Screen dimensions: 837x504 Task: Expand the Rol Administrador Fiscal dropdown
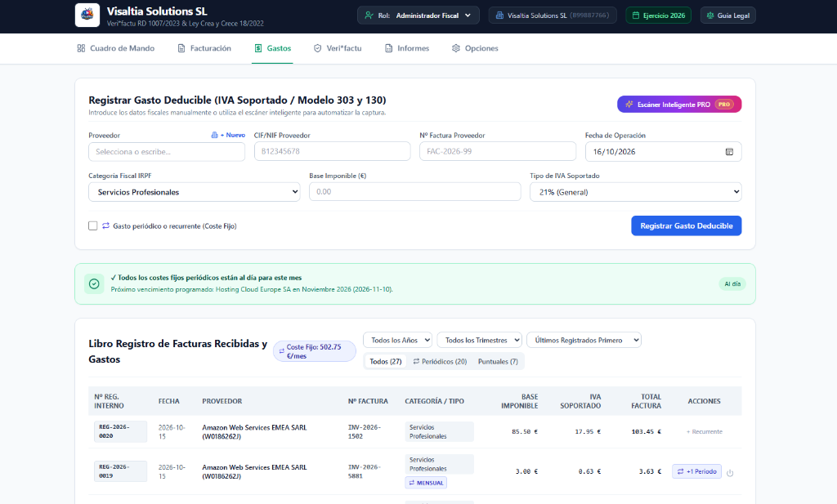(x=418, y=16)
